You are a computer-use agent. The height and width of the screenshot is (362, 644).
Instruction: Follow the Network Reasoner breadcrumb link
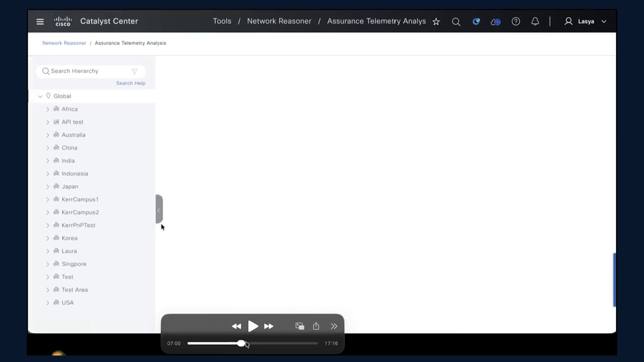[64, 43]
